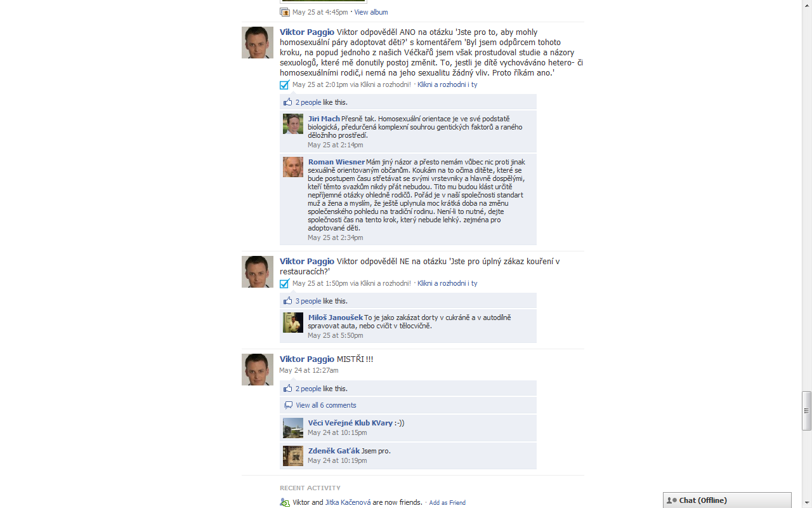Click the "View album" link
Viewport: 812px width, 508px height.
(x=371, y=12)
